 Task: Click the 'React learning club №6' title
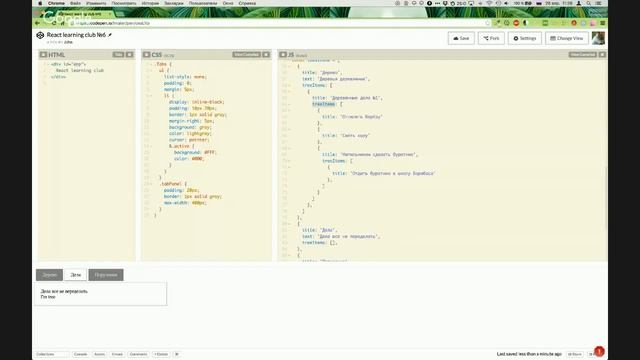tap(76, 35)
